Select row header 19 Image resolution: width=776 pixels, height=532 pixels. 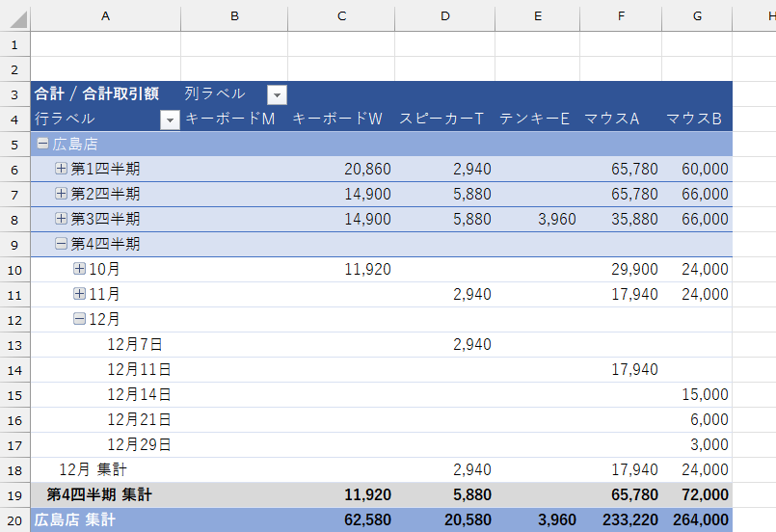click(14, 494)
